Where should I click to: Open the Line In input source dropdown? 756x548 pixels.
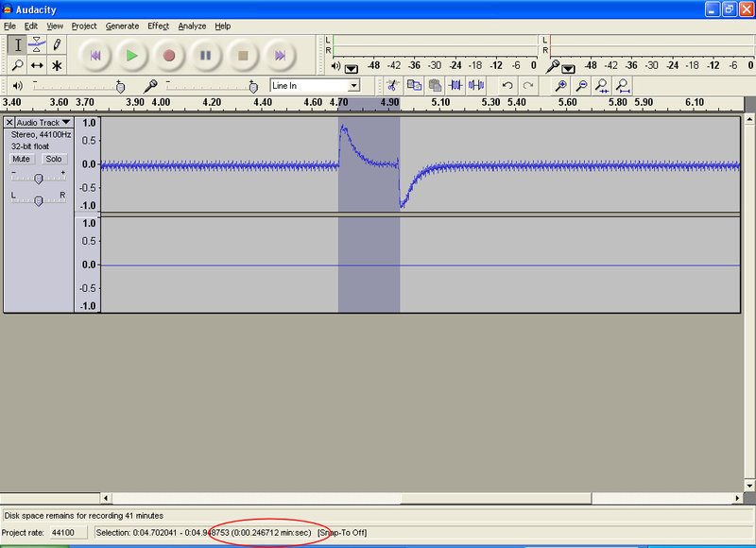click(353, 86)
